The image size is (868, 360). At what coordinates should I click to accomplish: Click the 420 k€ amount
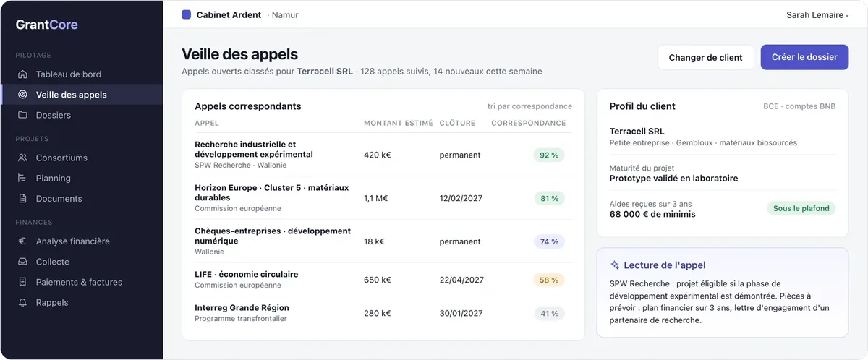coord(377,155)
